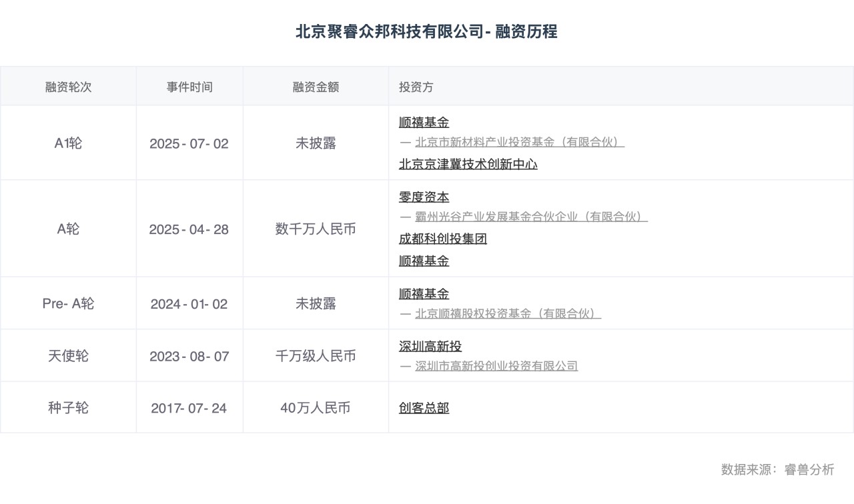
Task: Open 北京市新材料产业投资基金（有限合伙） link
Action: (520, 142)
